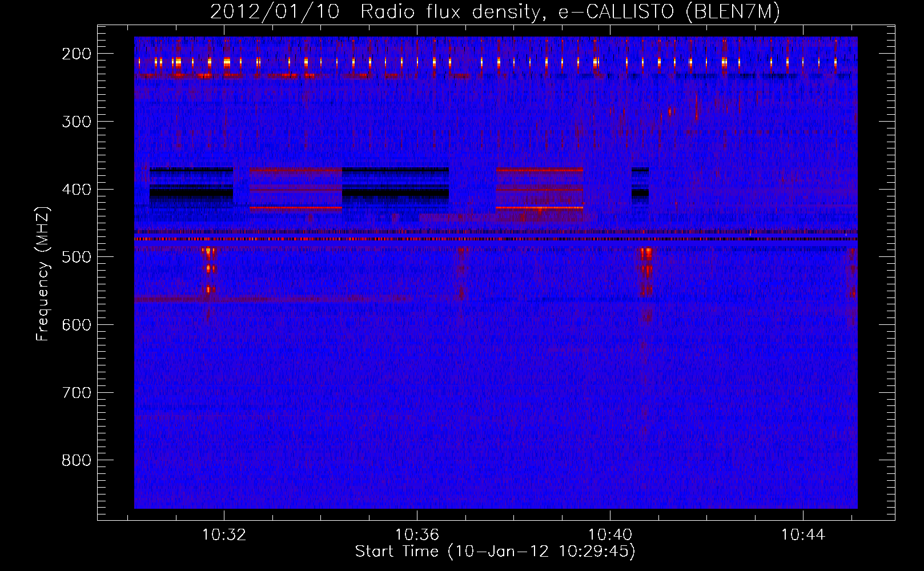Click the "Start Time (10-Jan-12 10:29:45)" axis label
The image size is (924, 571).
[x=495, y=552]
